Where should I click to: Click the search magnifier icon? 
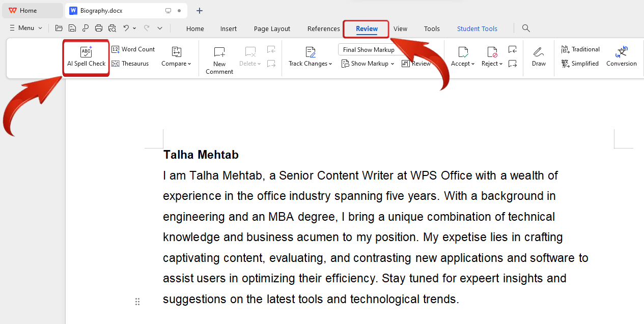[x=526, y=28]
